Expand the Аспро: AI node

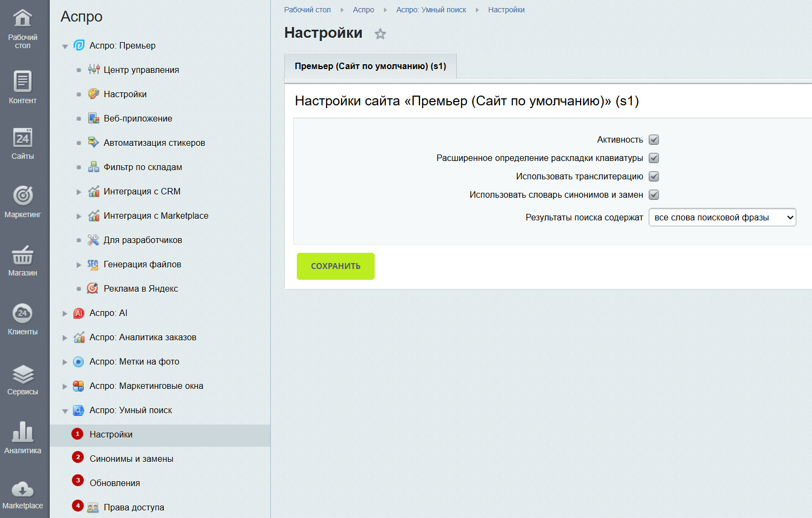click(x=65, y=313)
